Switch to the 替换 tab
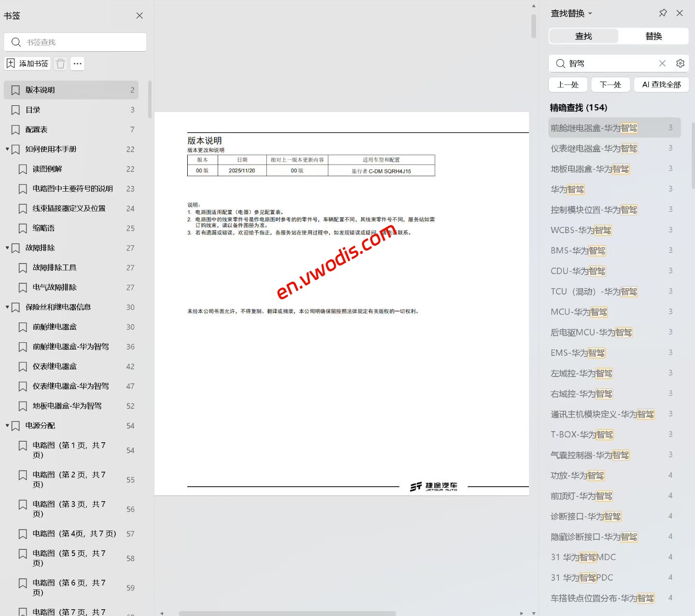 click(653, 36)
